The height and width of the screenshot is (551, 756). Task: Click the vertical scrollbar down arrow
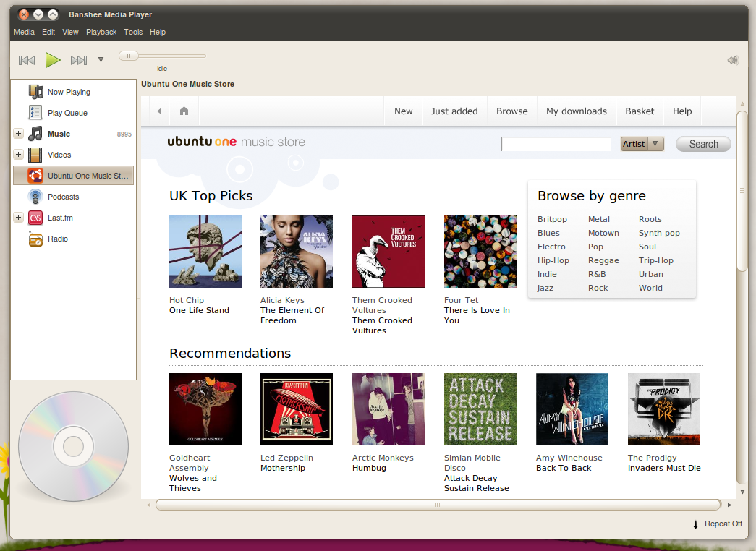[742, 492]
